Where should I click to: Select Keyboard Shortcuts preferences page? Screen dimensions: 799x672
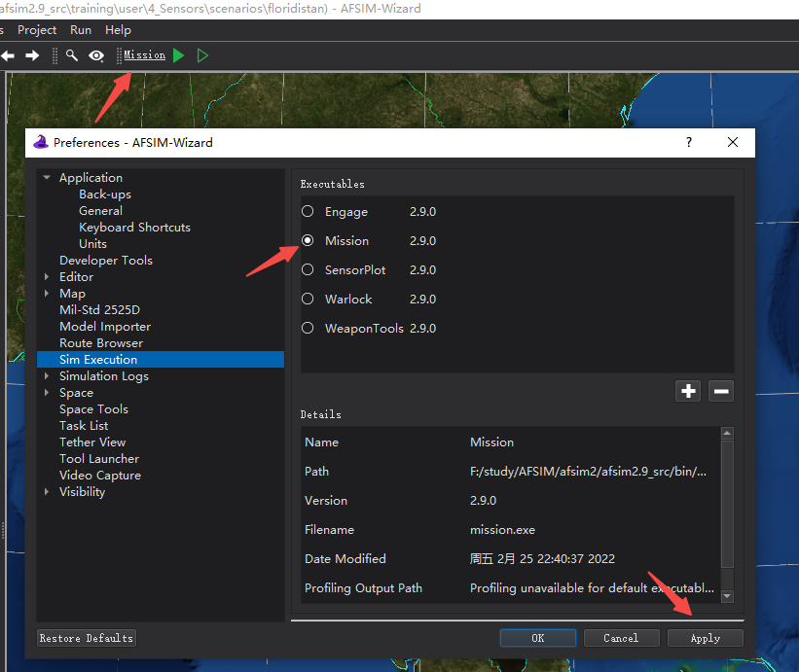134,227
